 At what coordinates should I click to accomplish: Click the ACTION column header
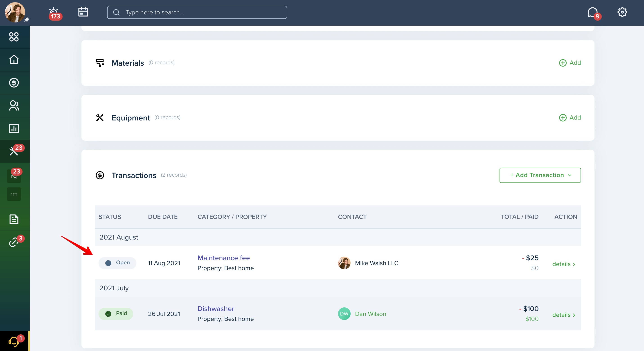[565, 217]
